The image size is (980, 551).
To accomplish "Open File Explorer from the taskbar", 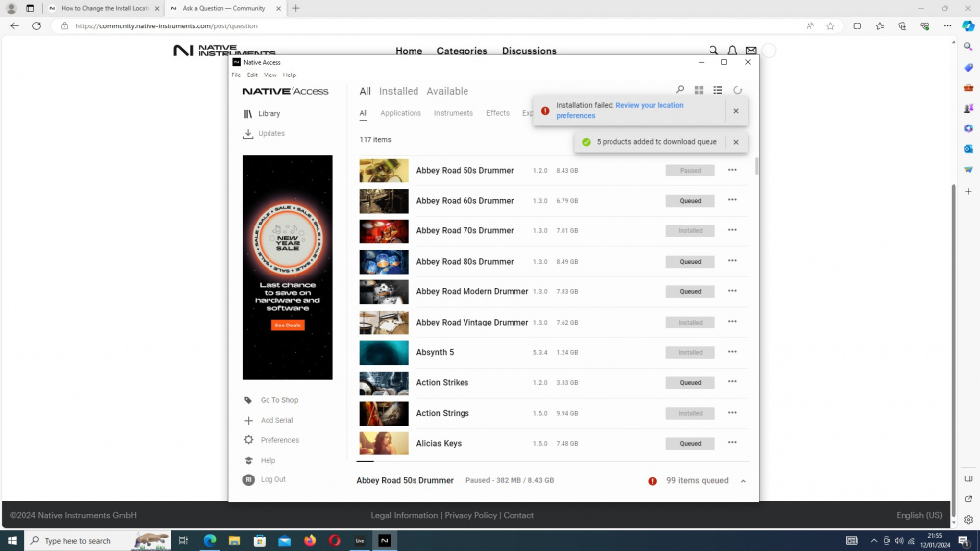I will coord(234,541).
